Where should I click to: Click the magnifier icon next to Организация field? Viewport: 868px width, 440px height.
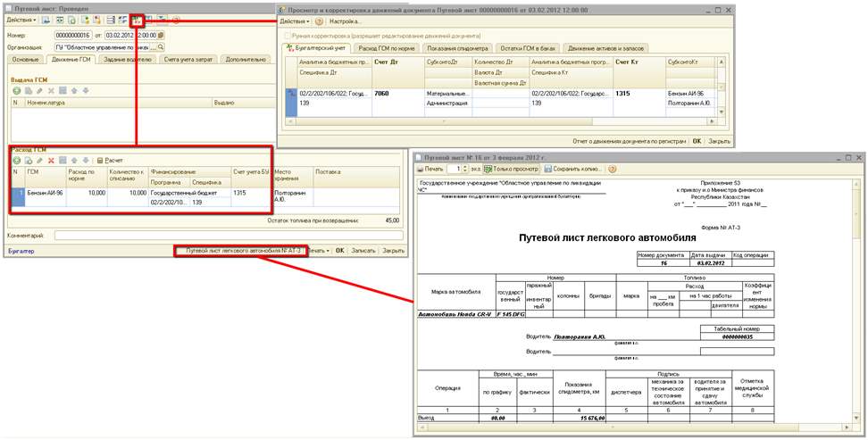(x=161, y=47)
